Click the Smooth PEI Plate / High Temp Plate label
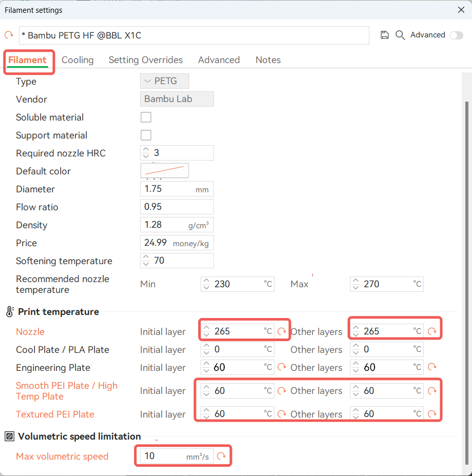Image resolution: width=472 pixels, height=476 pixels. click(x=67, y=391)
